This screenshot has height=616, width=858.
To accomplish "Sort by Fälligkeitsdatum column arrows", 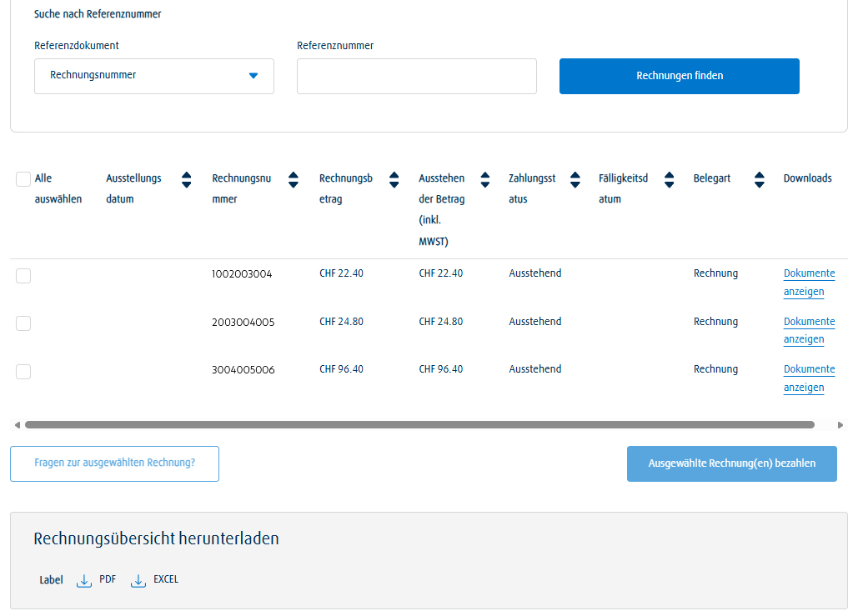I will point(668,179).
